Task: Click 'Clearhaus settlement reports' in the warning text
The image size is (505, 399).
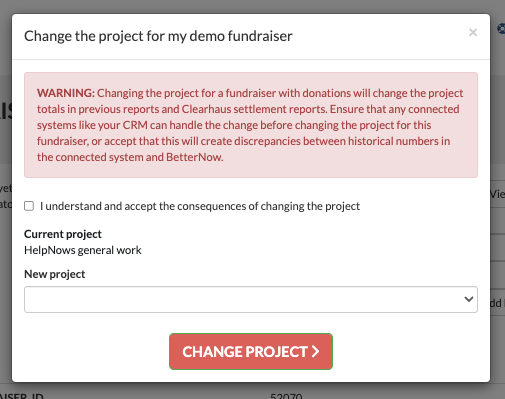Action: [254, 109]
